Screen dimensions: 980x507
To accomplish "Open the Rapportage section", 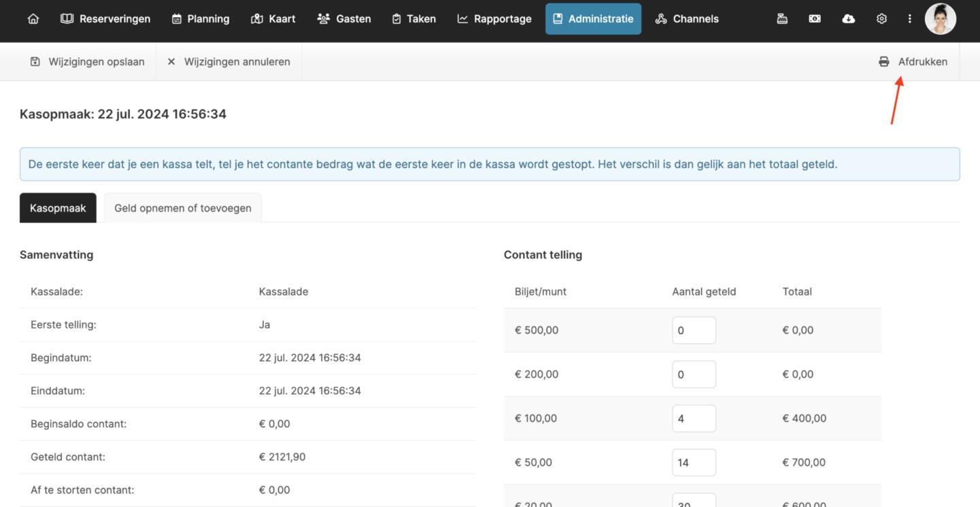I will tap(494, 19).
